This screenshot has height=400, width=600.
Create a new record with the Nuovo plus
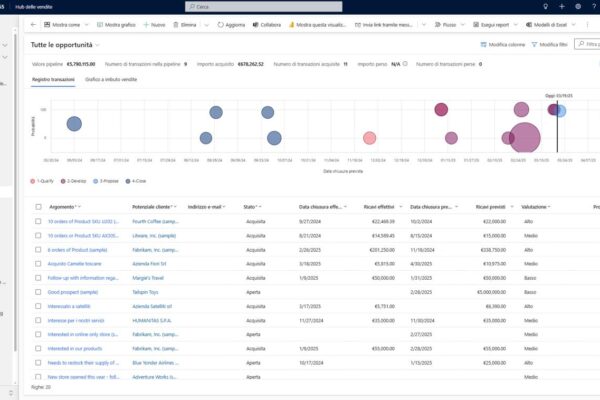(x=146, y=24)
